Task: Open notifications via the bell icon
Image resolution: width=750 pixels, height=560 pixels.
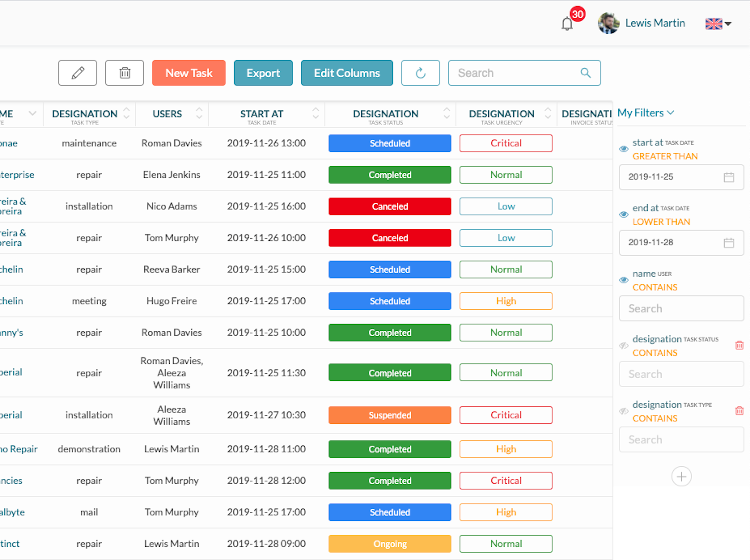Action: 567,24
